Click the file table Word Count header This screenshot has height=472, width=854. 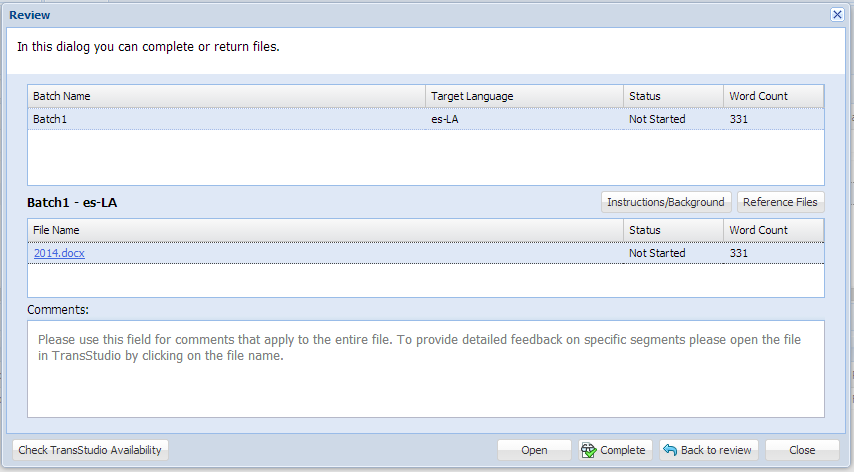tap(774, 230)
